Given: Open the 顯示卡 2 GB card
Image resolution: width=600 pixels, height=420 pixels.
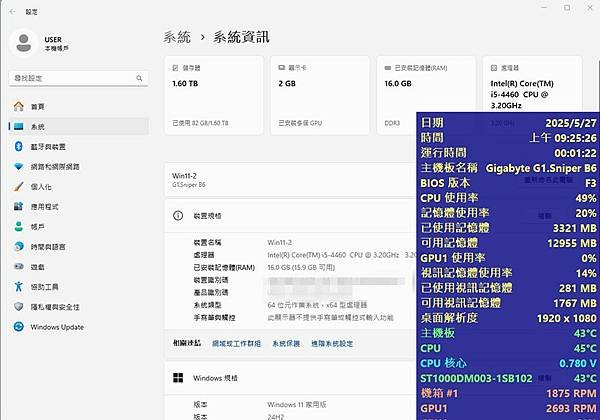Looking at the screenshot, I should point(320,95).
